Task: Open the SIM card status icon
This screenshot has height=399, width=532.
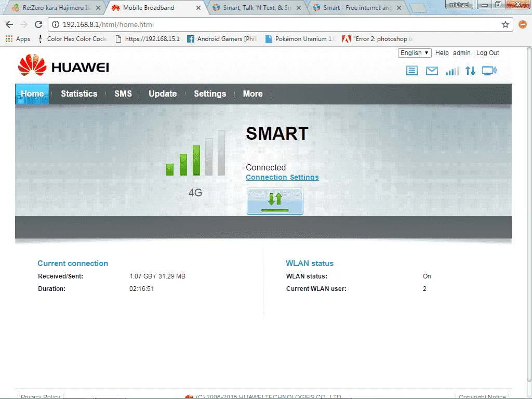Action: (x=412, y=71)
